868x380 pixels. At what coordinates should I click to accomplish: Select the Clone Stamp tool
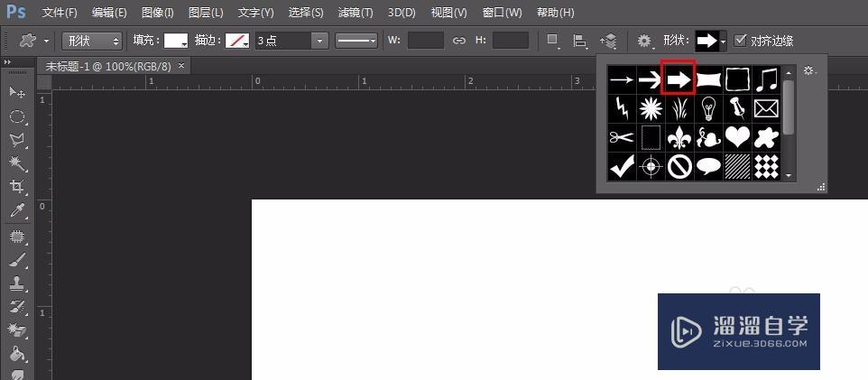point(18,284)
